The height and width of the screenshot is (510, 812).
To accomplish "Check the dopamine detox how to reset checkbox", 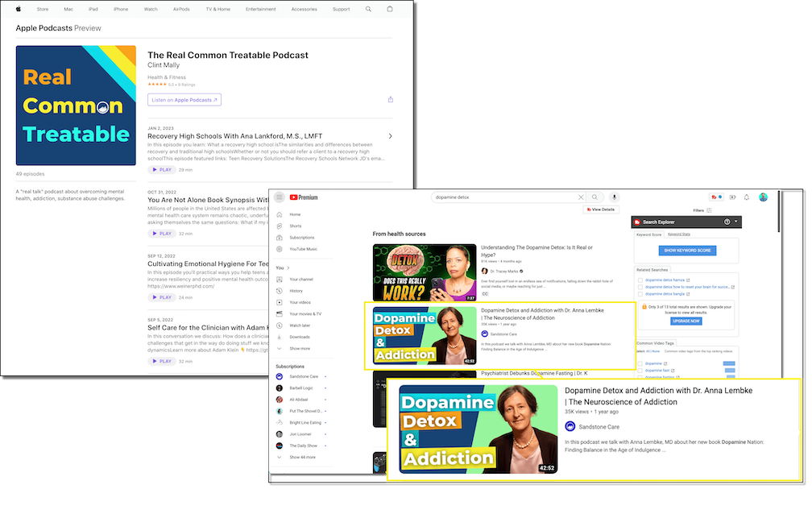I will click(x=640, y=287).
